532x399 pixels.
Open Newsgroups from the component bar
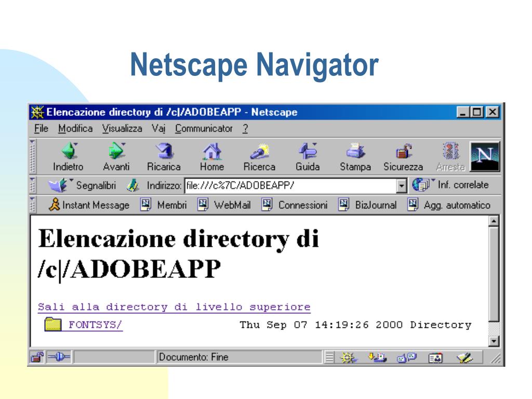(406, 357)
